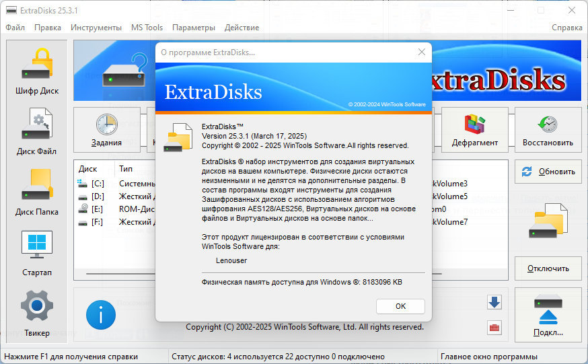
Task: Click the disk status text in status bar
Action: click(x=278, y=357)
